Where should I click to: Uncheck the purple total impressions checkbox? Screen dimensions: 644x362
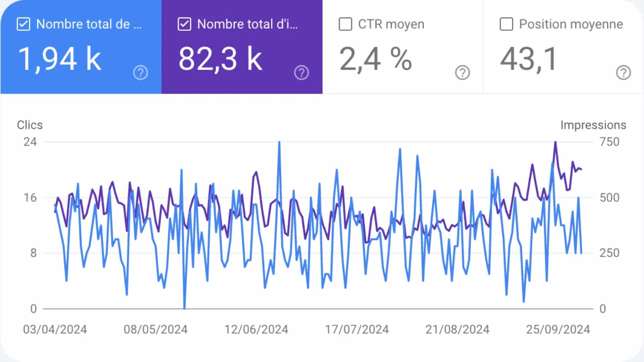click(x=184, y=24)
